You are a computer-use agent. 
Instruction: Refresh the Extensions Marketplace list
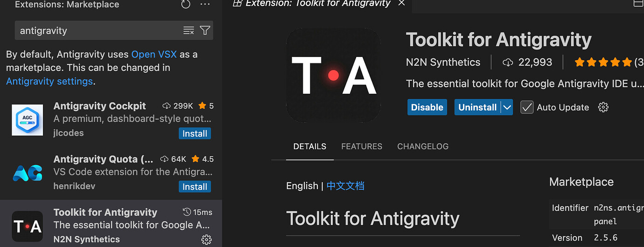[186, 4]
